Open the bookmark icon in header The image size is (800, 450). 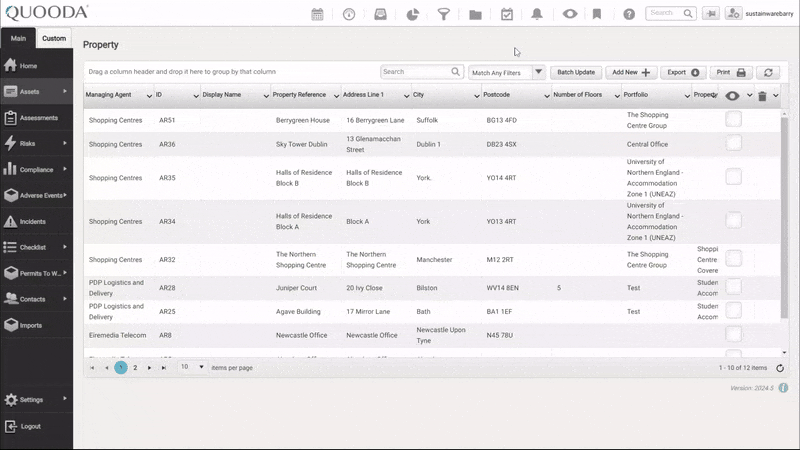tap(597, 14)
